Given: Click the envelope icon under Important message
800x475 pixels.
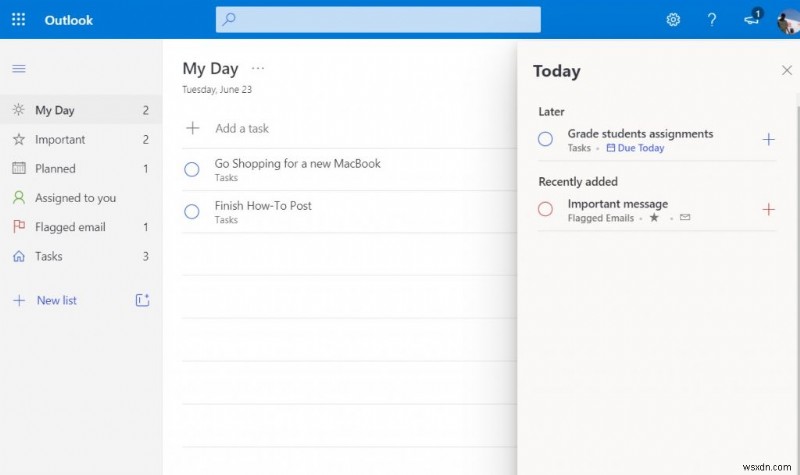Looking at the screenshot, I should coord(685,217).
